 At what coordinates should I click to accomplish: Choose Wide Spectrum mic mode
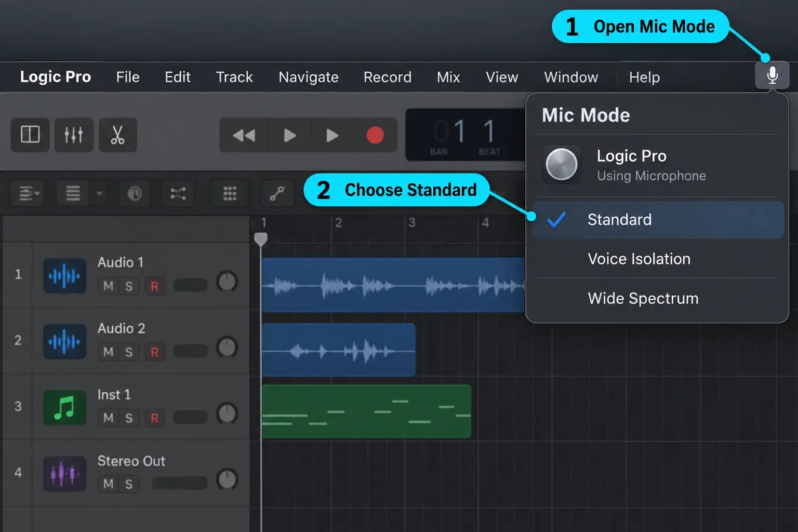(658, 298)
